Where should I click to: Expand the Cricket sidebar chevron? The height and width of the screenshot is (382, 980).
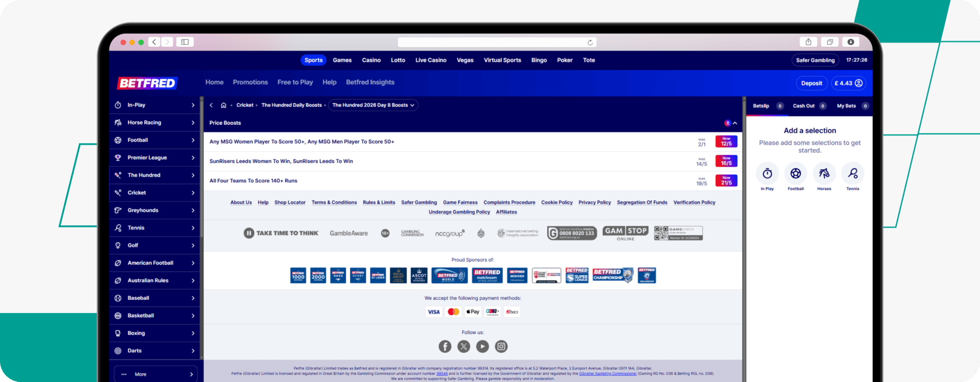coord(193,193)
